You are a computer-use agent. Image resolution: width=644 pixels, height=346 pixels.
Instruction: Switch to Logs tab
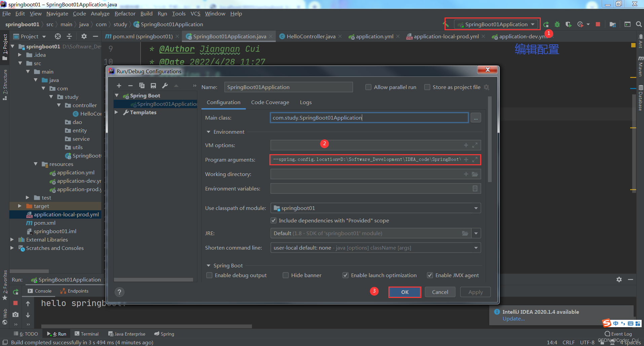click(x=306, y=102)
